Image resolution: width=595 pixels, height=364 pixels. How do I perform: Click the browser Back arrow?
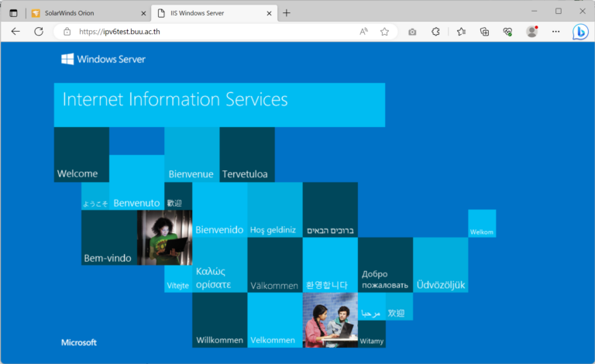(15, 32)
